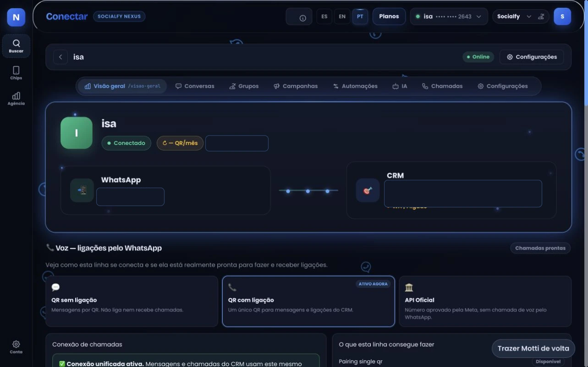Select the QR sem ligação card
This screenshot has height=367, width=588.
click(x=132, y=301)
